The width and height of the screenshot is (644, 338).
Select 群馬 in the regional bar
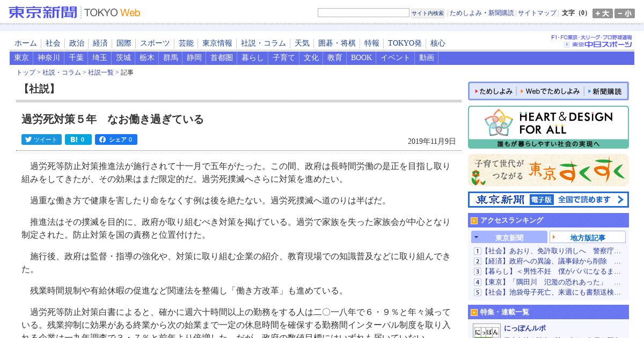pos(171,58)
